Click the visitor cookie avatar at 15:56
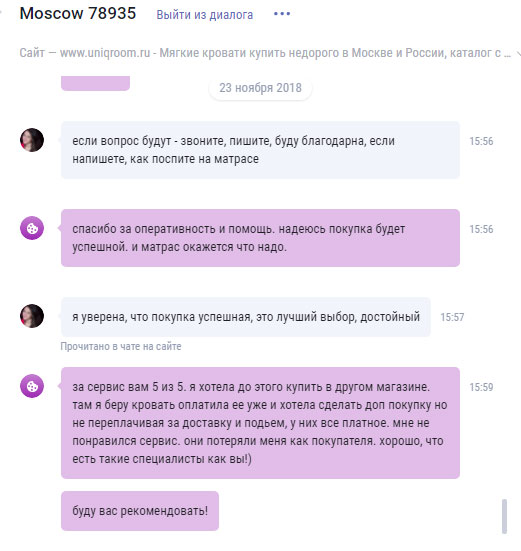Image resolution: width=521 pixels, height=551 pixels. (32, 228)
